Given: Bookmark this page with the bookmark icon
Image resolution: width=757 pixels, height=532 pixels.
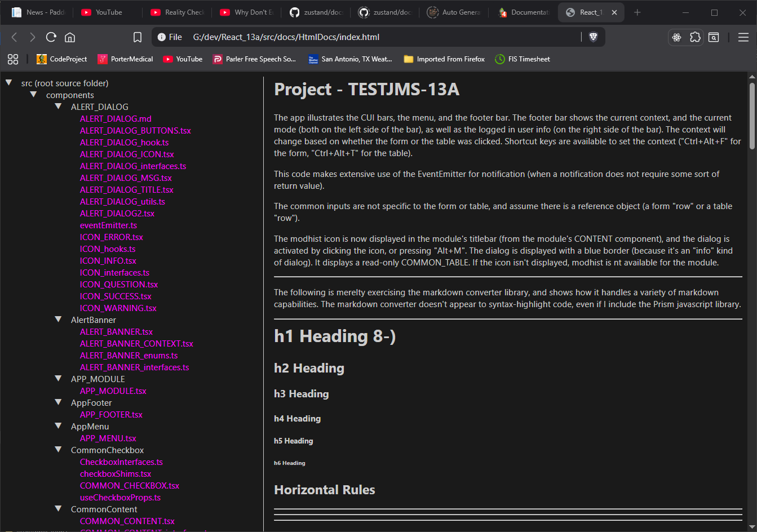Looking at the screenshot, I should pyautogui.click(x=138, y=37).
